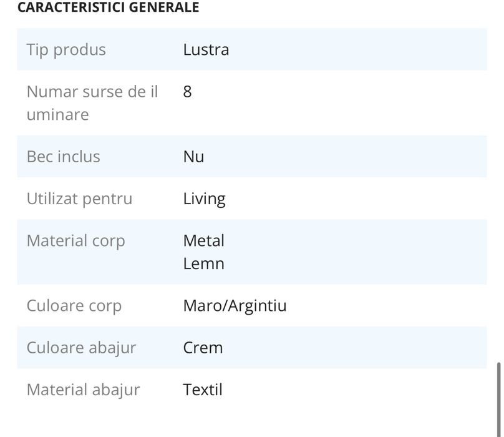Select the value 8 for light sources
This screenshot has height=437, width=504.
(x=188, y=92)
